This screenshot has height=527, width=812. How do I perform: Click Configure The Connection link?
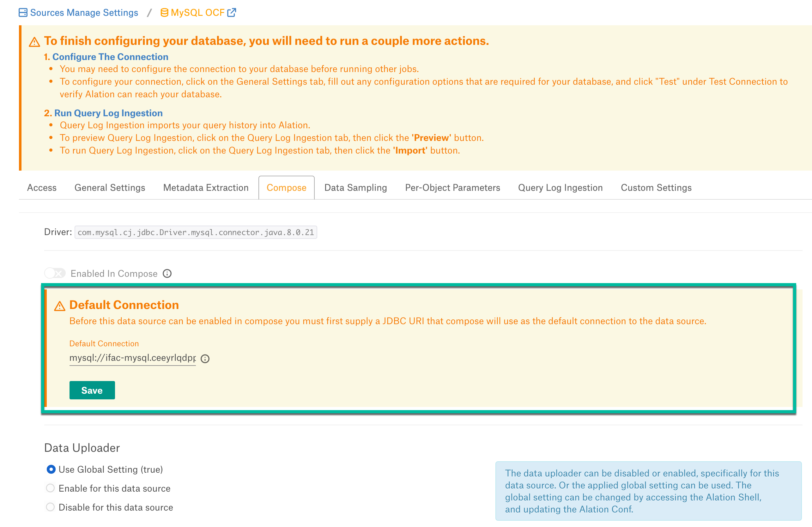(110, 57)
